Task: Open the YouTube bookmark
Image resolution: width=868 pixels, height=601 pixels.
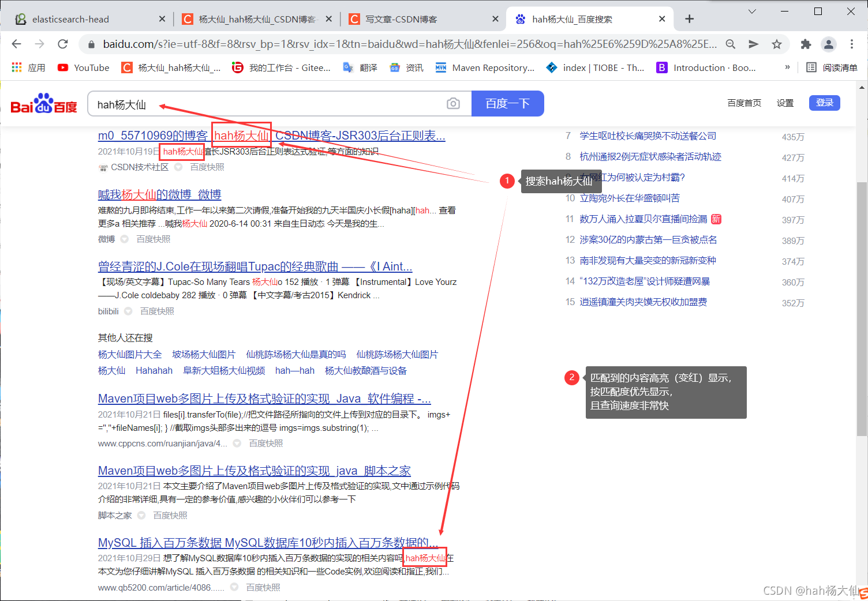Action: tap(84, 67)
